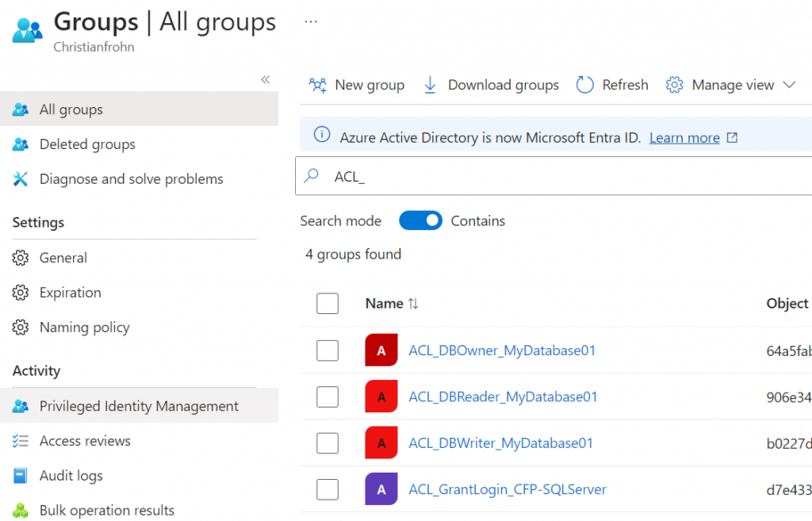Open the All groups section
This screenshot has width=812, height=521.
click(x=71, y=109)
